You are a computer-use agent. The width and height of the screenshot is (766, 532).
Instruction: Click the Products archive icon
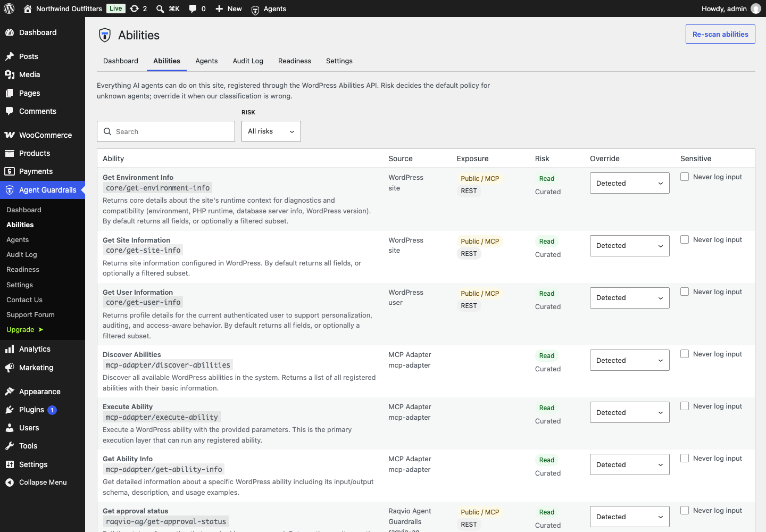coord(10,153)
